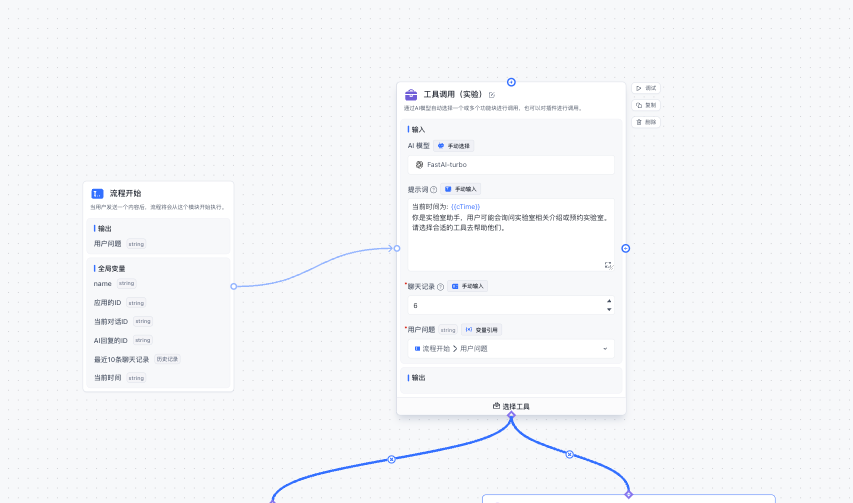853x503 pixels.
Task: Open the FastAI-turbo model selector
Action: click(x=511, y=164)
